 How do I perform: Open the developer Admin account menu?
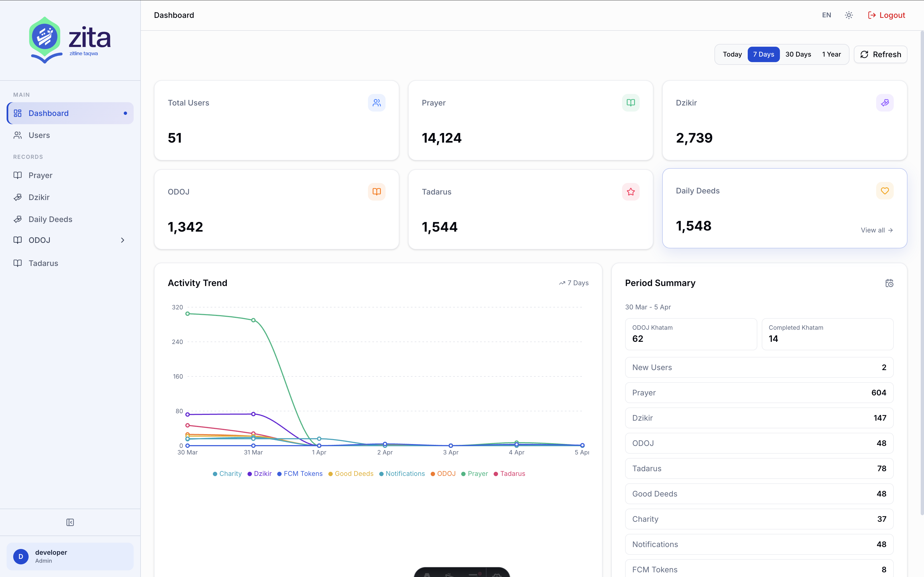click(x=70, y=556)
